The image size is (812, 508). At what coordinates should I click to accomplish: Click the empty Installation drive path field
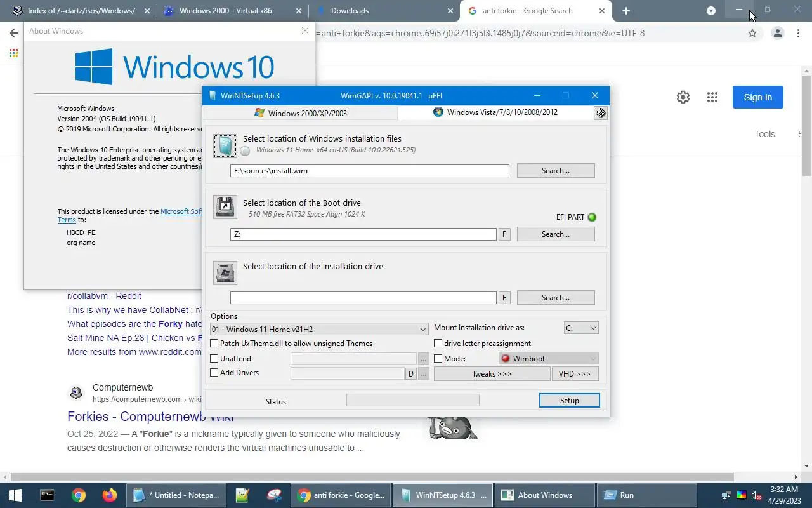coord(363,298)
